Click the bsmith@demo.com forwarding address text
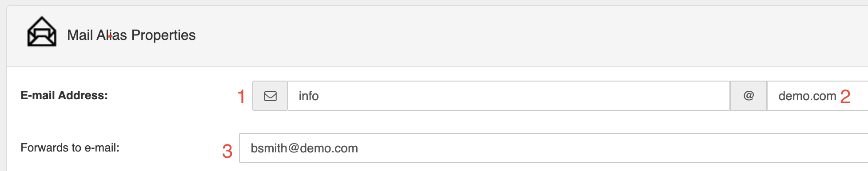This screenshot has height=171, width=868. pos(304,148)
